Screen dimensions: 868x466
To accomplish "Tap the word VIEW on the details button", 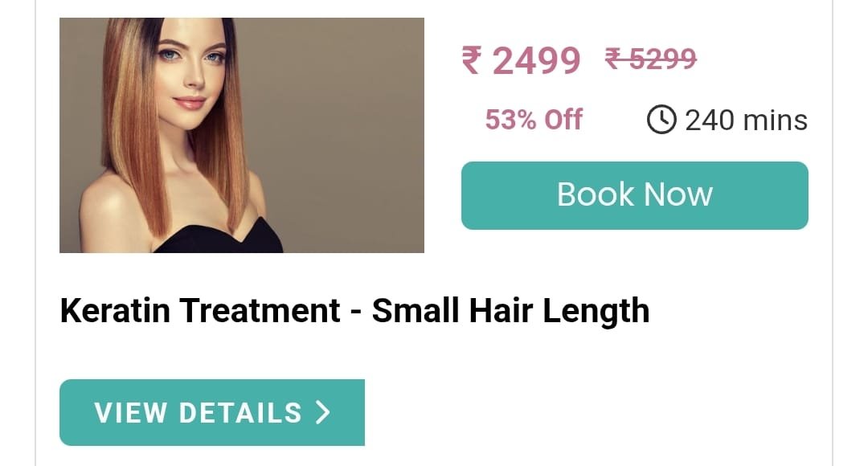I will 131,413.
